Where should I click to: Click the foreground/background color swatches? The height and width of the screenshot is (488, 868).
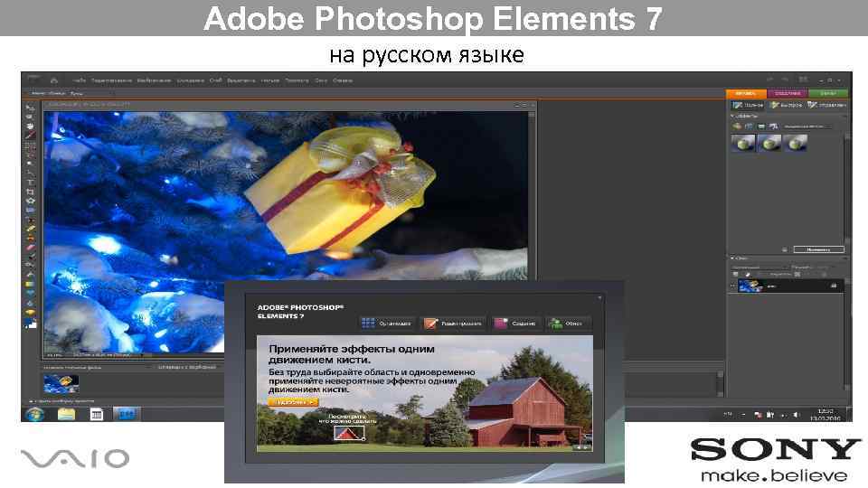[x=31, y=324]
